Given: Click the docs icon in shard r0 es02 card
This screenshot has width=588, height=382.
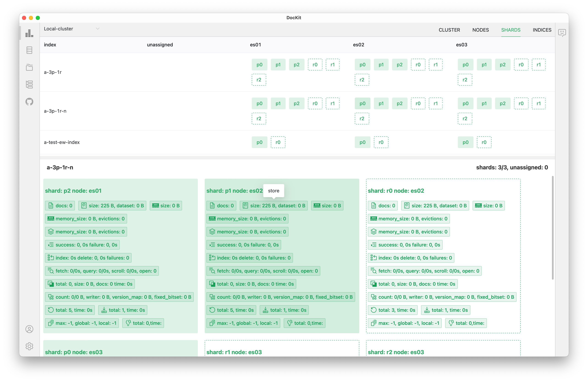Looking at the screenshot, I should click(x=374, y=206).
